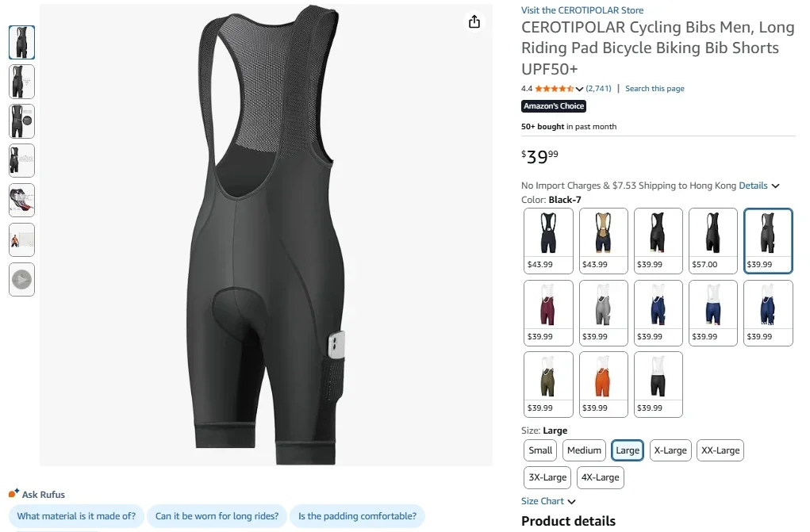Open the Search this page link
Image resolution: width=810 pixels, height=532 pixels.
coord(655,88)
